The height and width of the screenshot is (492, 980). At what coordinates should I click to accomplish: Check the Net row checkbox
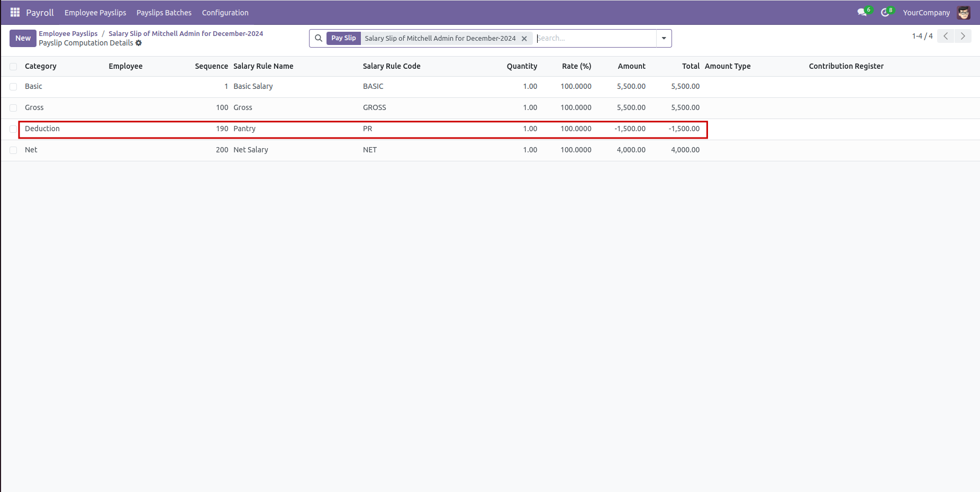(13, 150)
